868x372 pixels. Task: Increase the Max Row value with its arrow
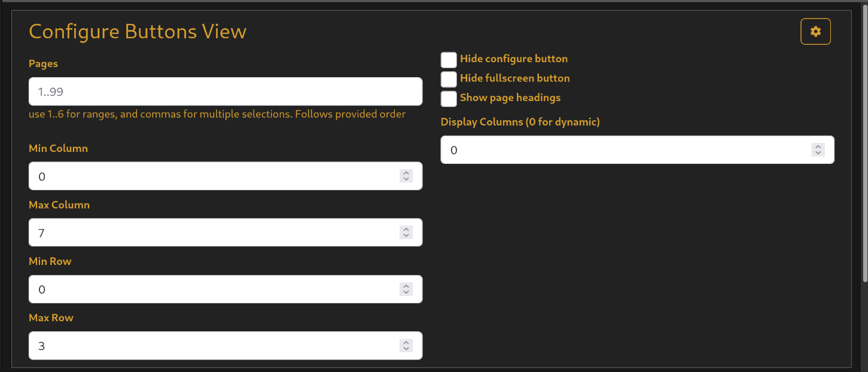[x=406, y=343]
